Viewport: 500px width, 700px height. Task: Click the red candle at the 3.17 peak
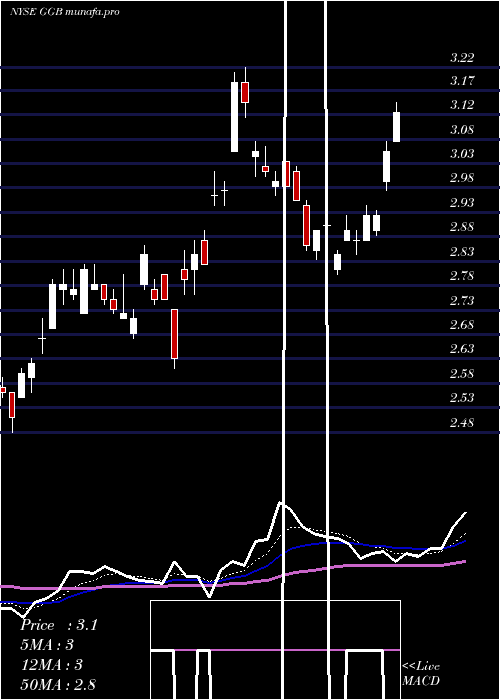click(x=245, y=92)
